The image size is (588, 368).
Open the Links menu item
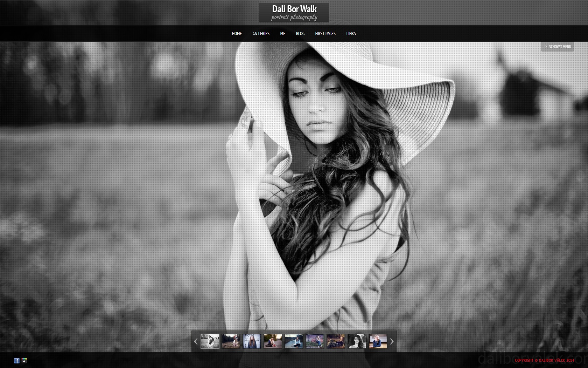click(x=351, y=34)
